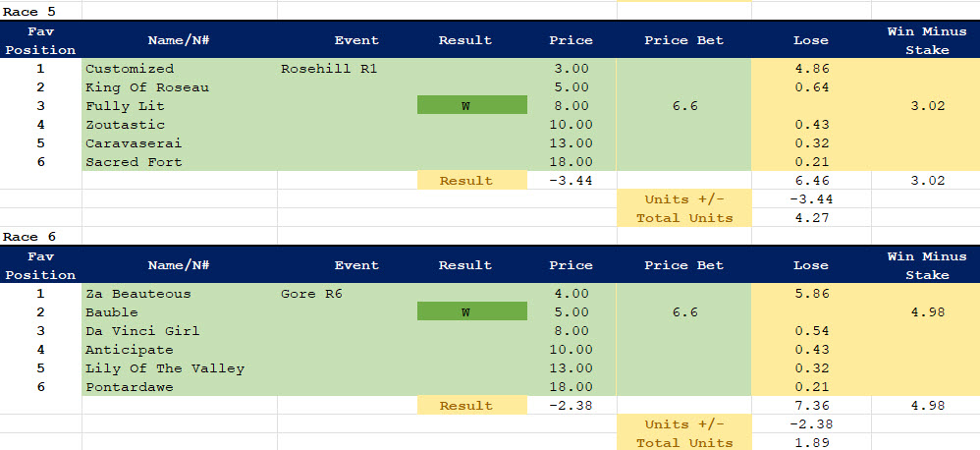Select the Da Vinci Girl cell
Image resolution: width=980 pixels, height=450 pixels.
[x=142, y=330]
